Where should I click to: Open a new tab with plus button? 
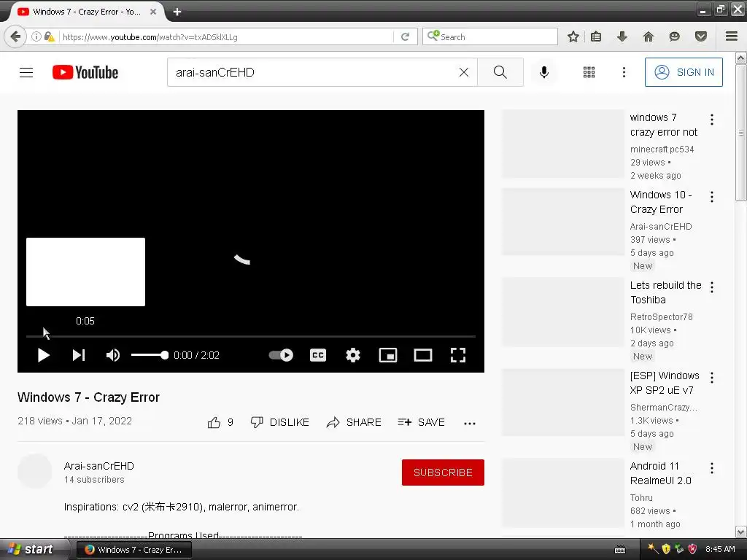[x=177, y=12]
